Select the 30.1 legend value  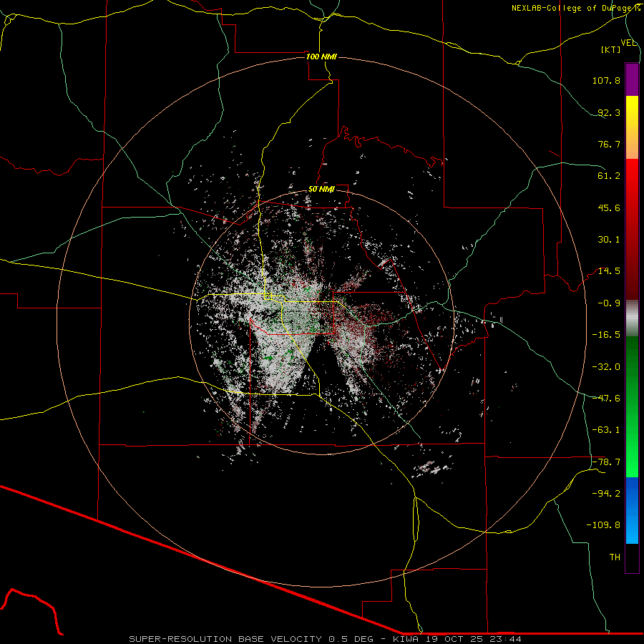(609, 240)
